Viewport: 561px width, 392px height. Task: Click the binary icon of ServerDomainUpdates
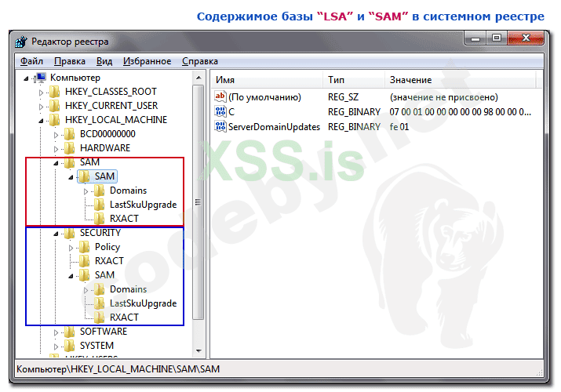220,126
